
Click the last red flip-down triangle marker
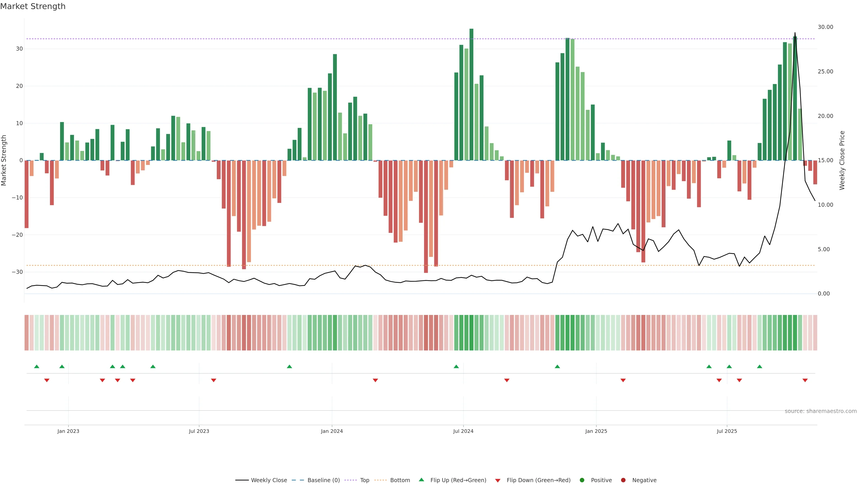coord(805,380)
